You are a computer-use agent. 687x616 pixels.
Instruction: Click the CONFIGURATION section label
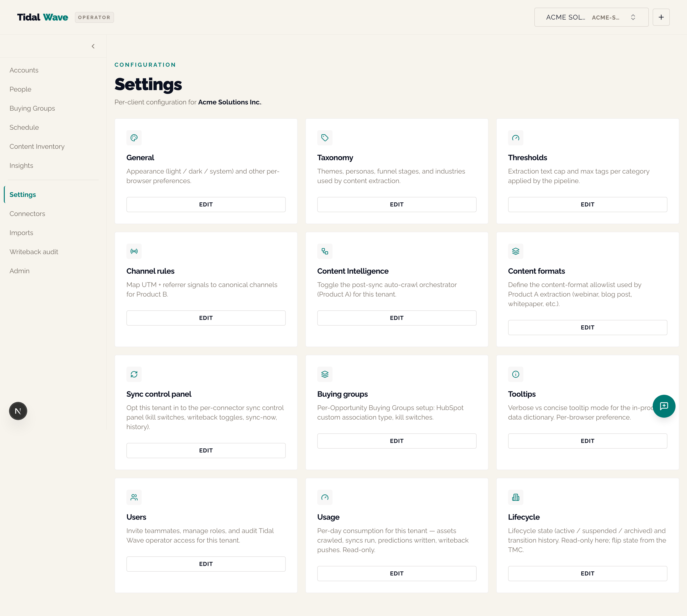145,65
